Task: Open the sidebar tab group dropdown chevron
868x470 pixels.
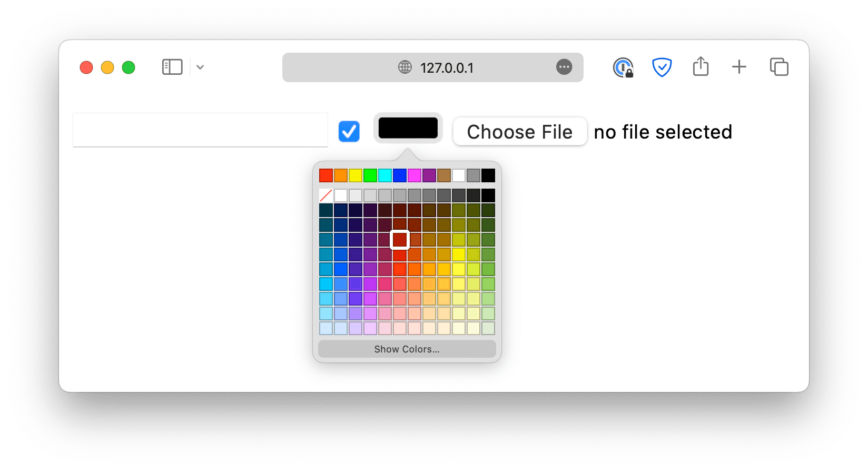Action: point(200,67)
